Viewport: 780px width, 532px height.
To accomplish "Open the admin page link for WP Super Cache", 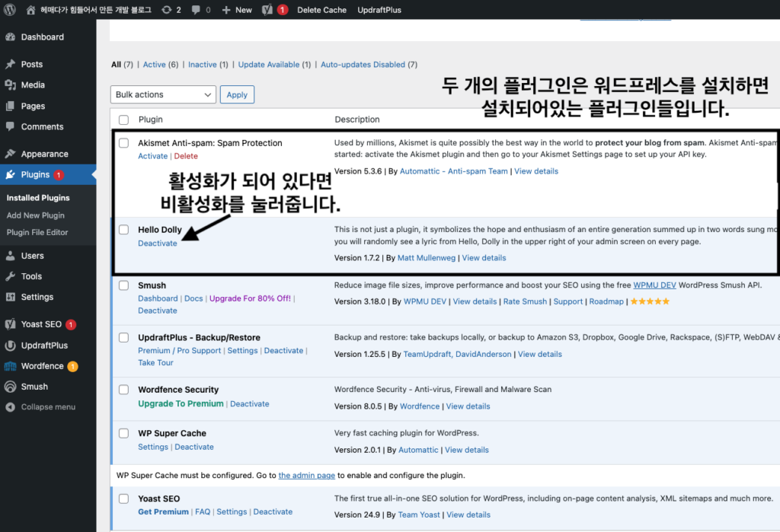I will 306,476.
